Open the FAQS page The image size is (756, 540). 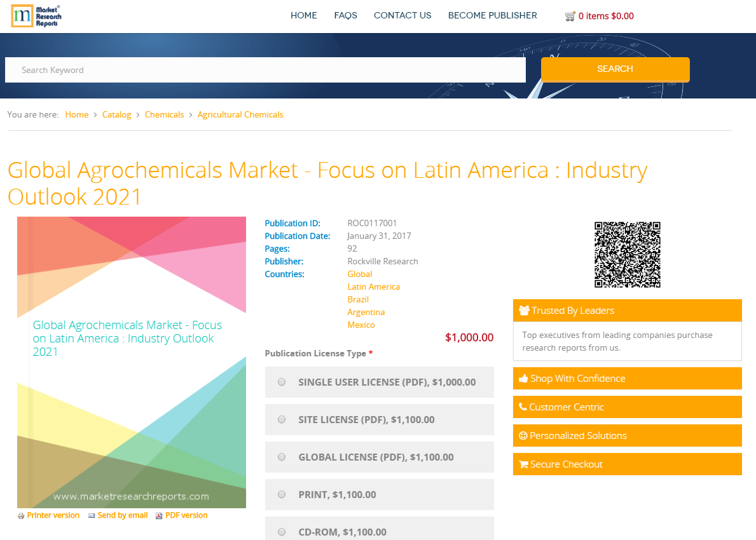(345, 15)
